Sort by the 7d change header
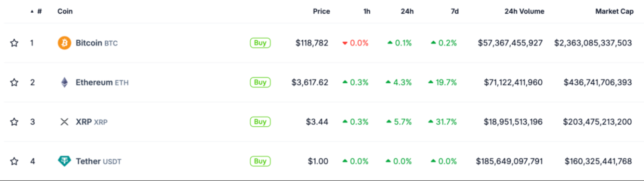Screen dimensions: 644x181 coord(454,11)
